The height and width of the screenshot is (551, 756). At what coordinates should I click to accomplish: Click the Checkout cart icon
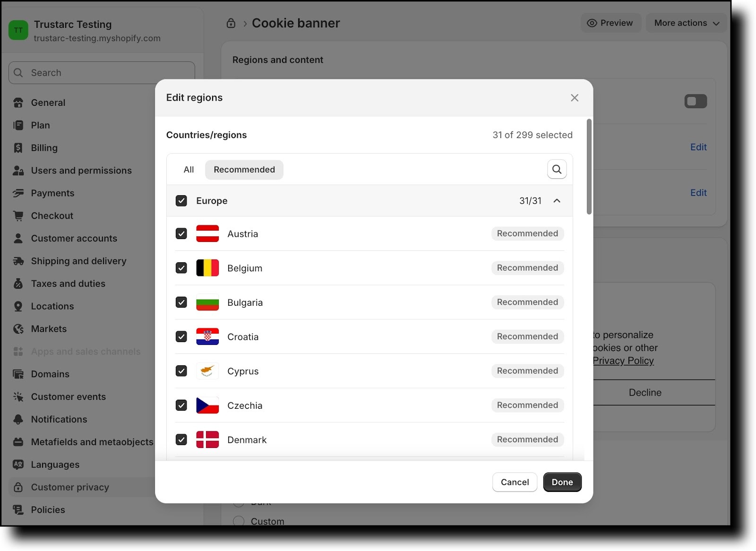pyautogui.click(x=18, y=215)
